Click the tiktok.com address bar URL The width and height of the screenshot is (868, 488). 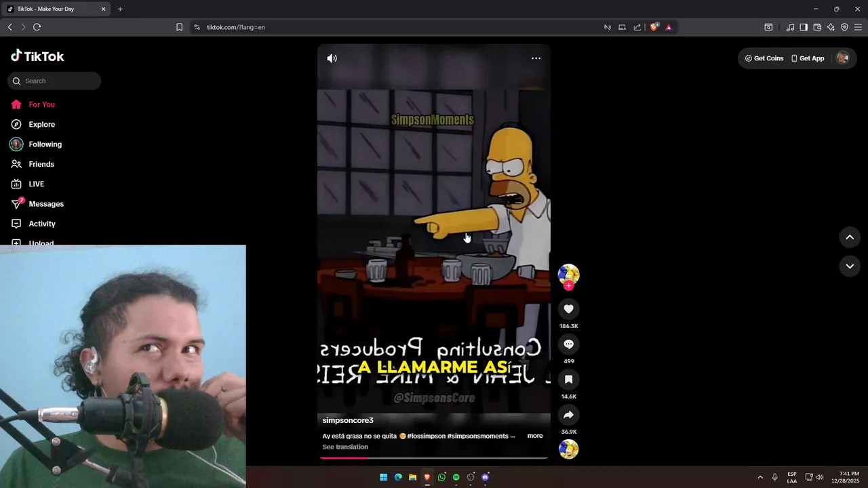[x=235, y=27]
